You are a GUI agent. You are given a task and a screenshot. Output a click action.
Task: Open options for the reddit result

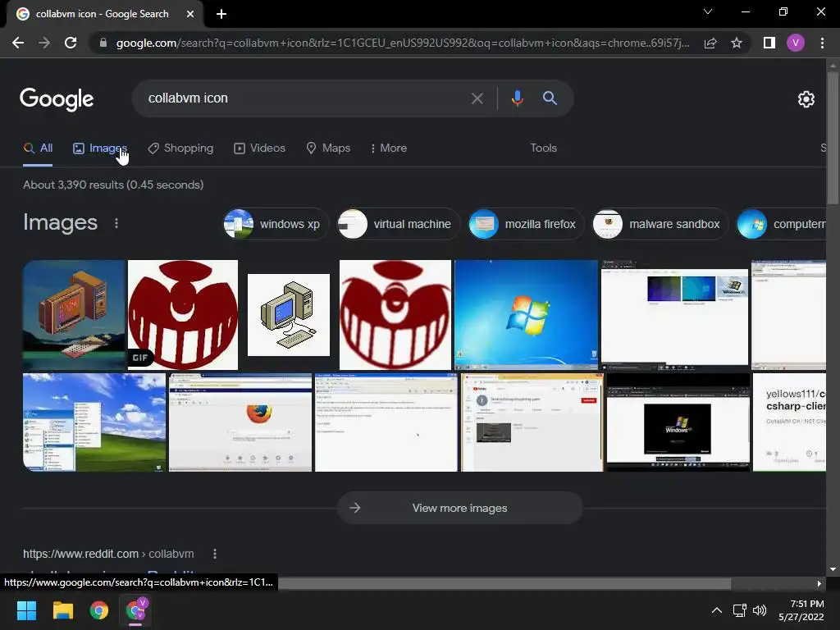click(215, 554)
